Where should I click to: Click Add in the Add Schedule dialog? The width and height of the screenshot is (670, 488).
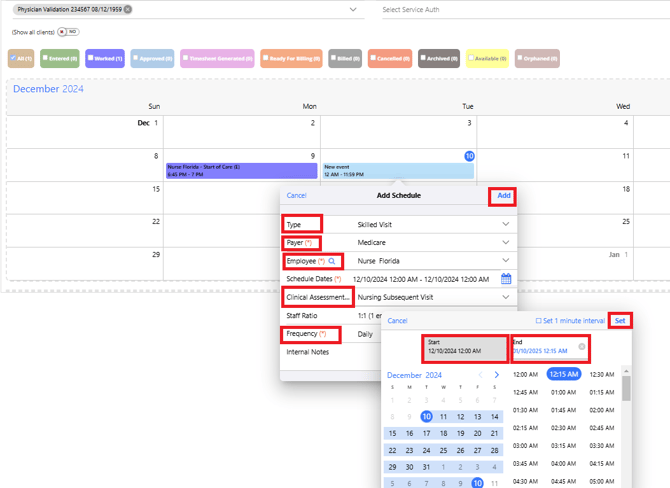coord(503,196)
